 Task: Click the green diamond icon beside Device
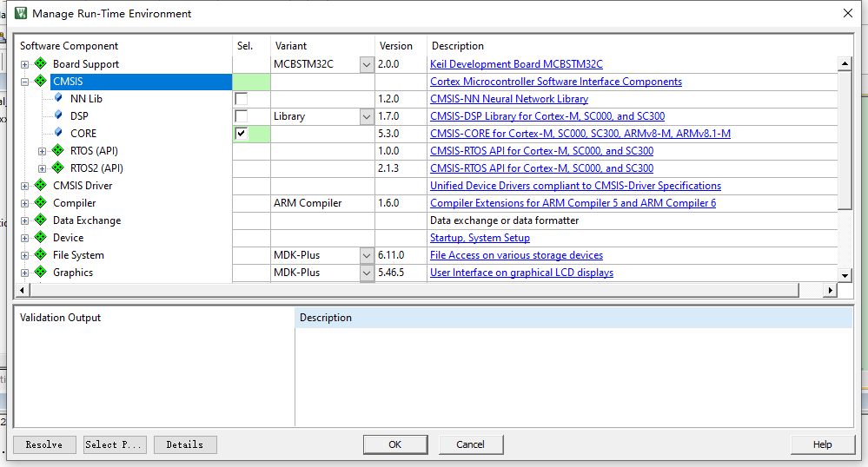(41, 237)
